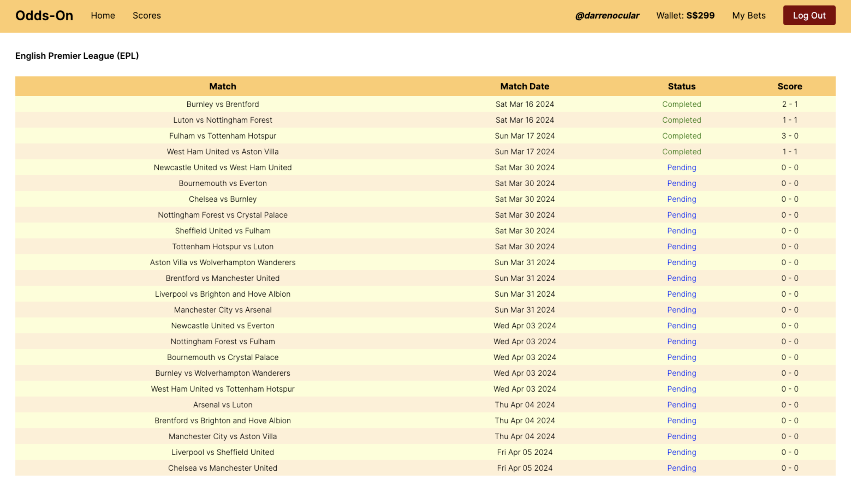Open My Bets page

click(x=749, y=16)
